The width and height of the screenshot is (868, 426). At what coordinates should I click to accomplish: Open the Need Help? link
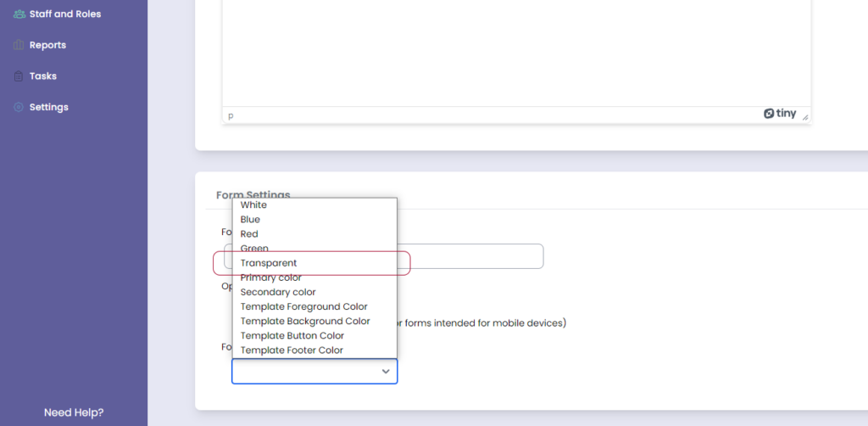coord(74,412)
